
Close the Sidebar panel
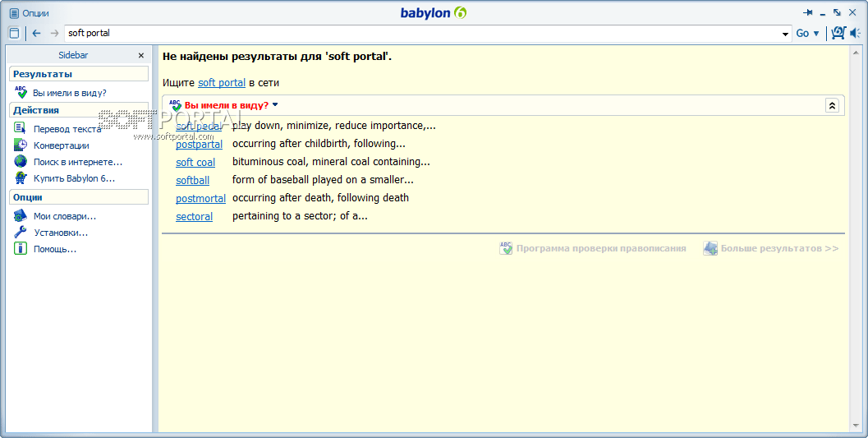(141, 55)
